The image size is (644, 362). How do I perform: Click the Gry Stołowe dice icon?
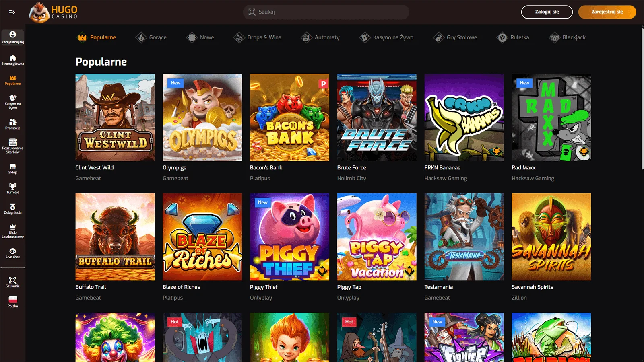point(438,37)
